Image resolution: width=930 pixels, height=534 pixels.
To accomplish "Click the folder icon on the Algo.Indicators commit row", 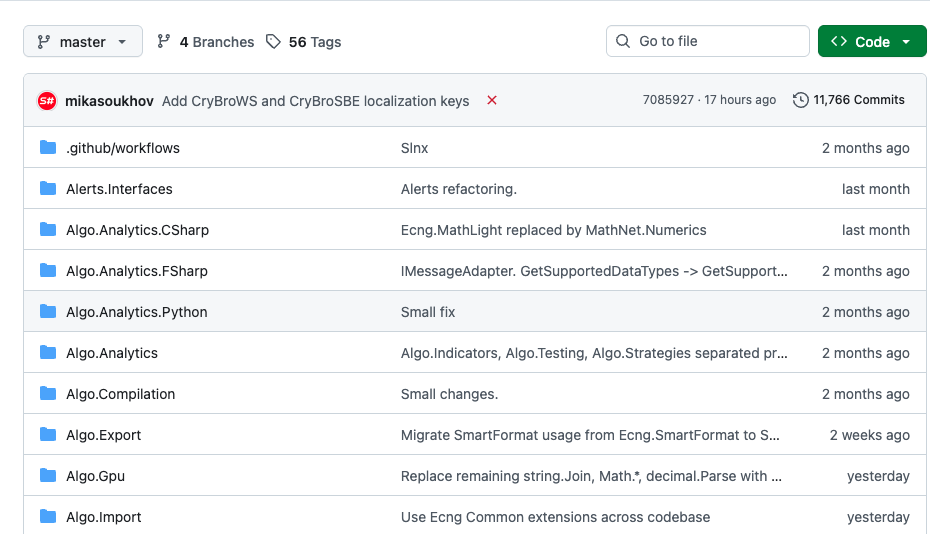I will [48, 352].
